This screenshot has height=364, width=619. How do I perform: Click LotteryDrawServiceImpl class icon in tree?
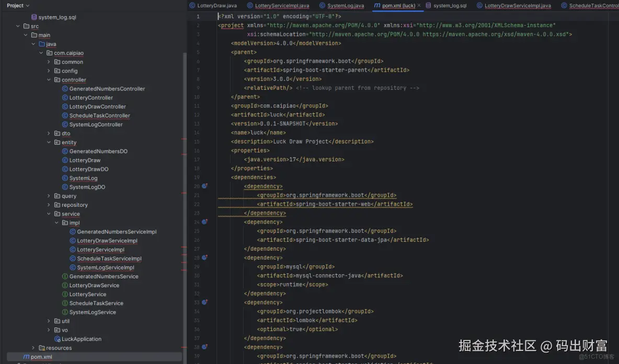pos(73,241)
